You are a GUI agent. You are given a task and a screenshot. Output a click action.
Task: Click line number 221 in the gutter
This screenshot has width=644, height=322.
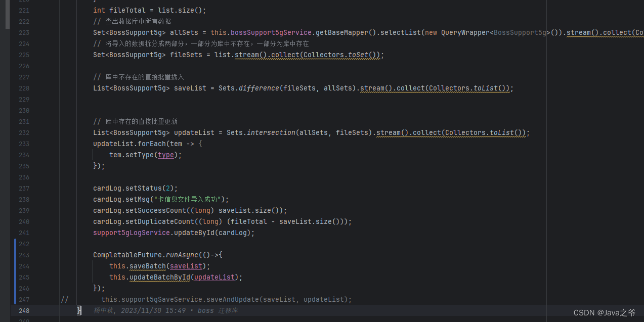pyautogui.click(x=24, y=10)
